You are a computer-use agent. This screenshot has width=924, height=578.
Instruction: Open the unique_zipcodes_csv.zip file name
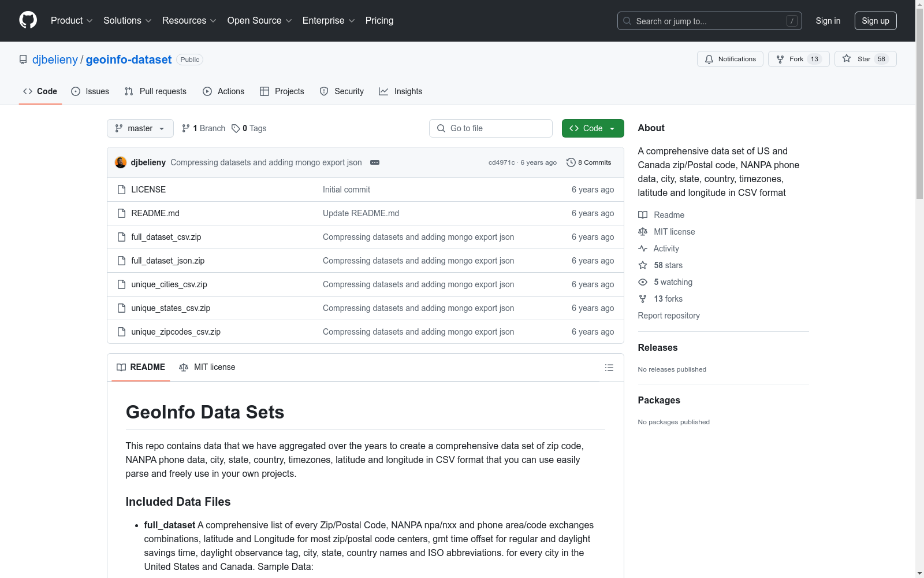[176, 332]
